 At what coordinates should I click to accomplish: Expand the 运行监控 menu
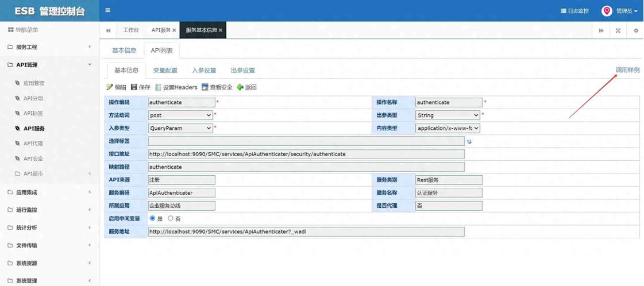click(x=49, y=210)
